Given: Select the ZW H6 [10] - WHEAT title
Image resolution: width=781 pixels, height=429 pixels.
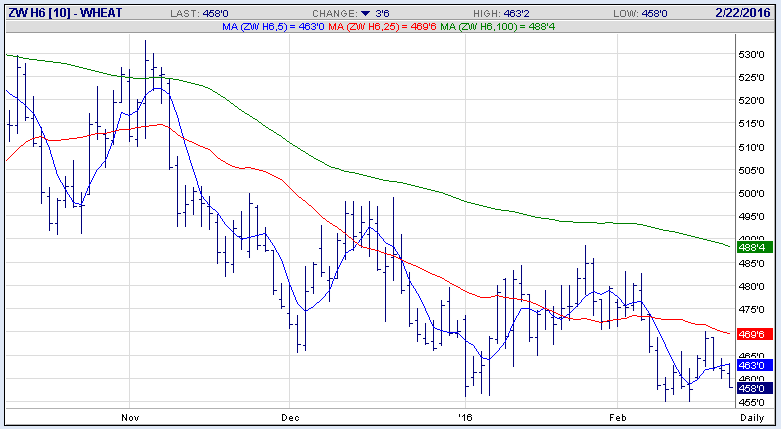Looking at the screenshot, I should (x=60, y=13).
